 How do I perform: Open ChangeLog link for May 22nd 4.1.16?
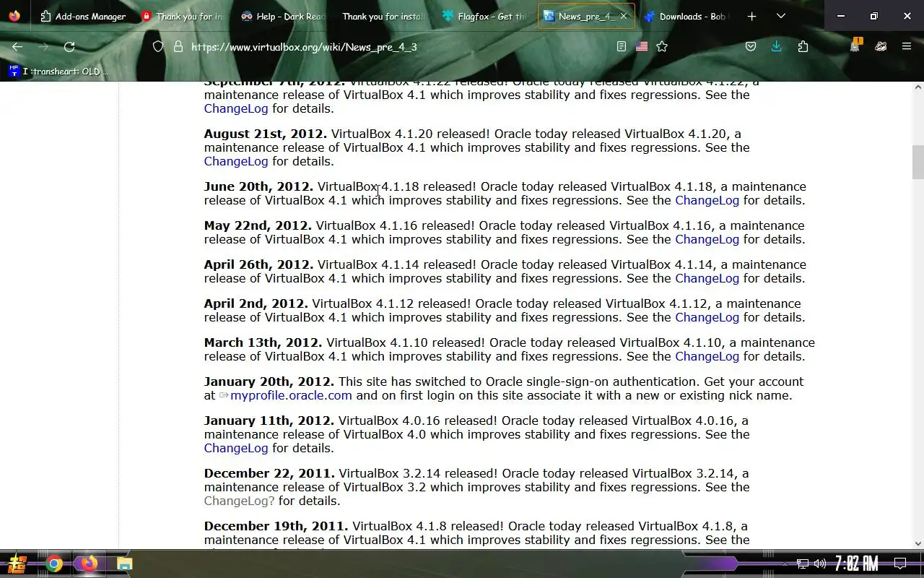point(707,239)
